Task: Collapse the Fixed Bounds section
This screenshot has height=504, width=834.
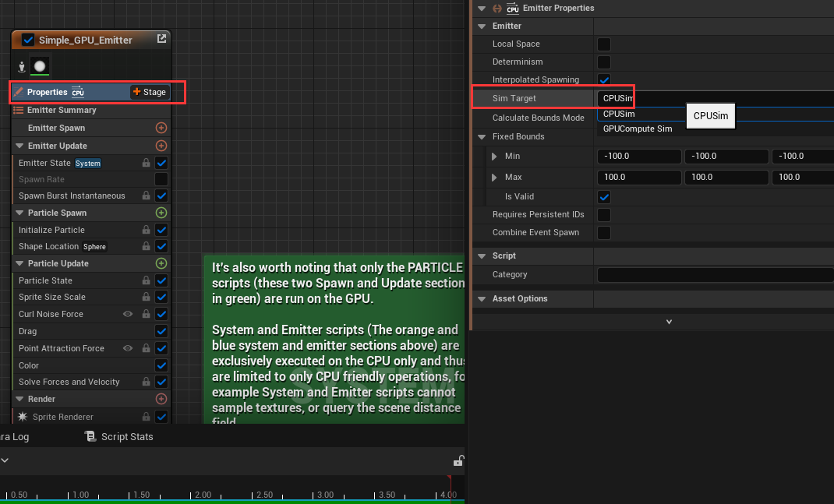Action: click(485, 137)
